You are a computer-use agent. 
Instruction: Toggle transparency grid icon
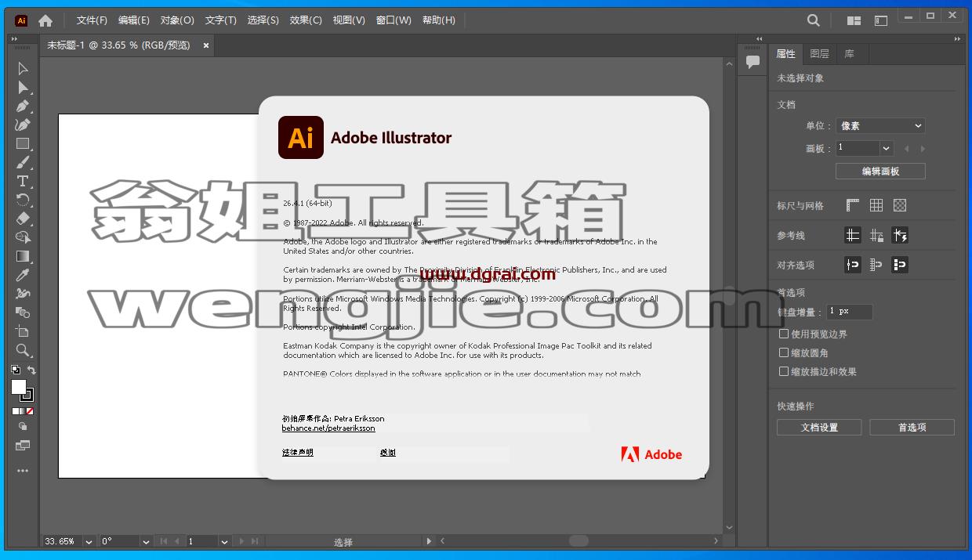pyautogui.click(x=900, y=205)
